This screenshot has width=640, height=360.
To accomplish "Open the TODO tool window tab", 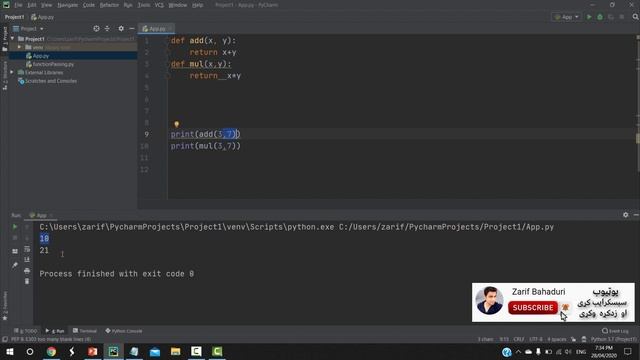I will 26,331.
